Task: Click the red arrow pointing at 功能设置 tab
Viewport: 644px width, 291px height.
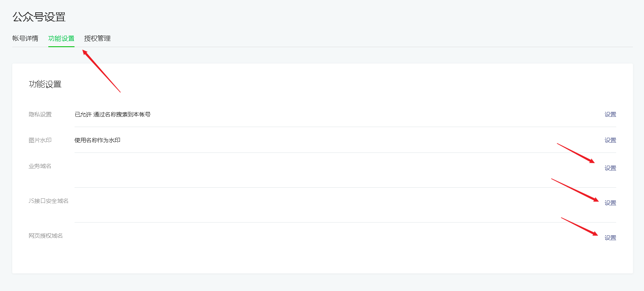Action: (102, 71)
